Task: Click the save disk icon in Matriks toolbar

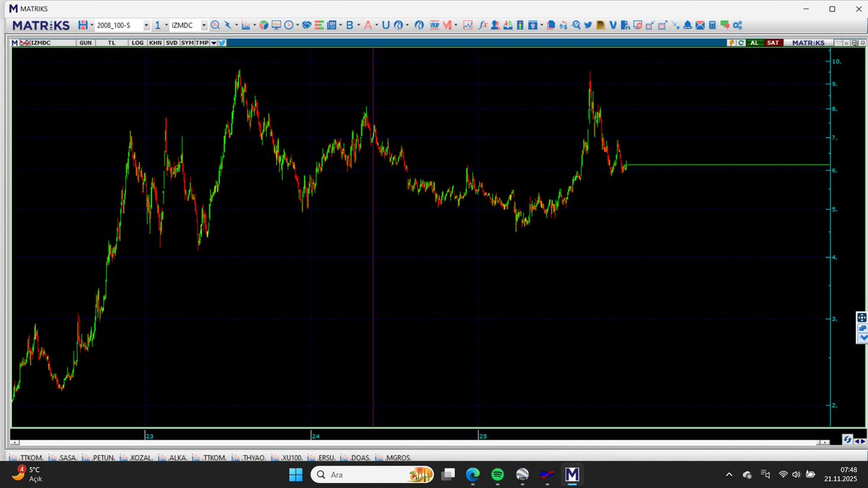Action: pyautogui.click(x=83, y=25)
